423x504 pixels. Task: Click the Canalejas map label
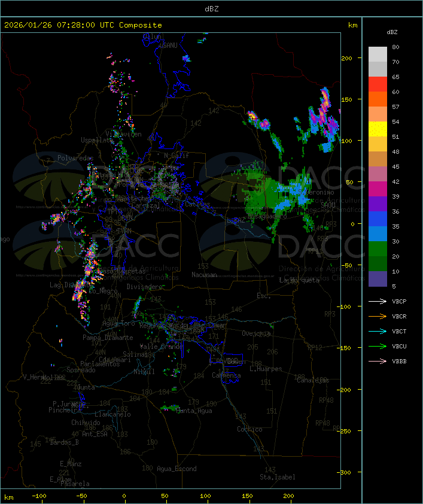(313, 380)
